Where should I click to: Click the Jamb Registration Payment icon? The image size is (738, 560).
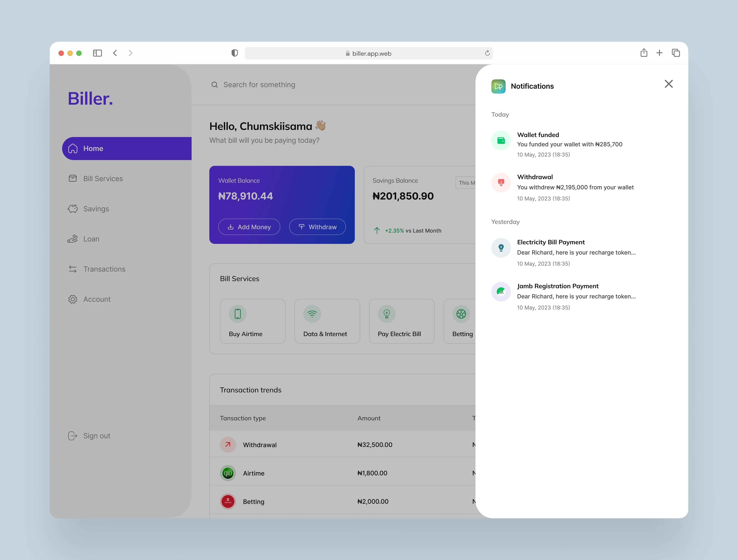pyautogui.click(x=501, y=292)
